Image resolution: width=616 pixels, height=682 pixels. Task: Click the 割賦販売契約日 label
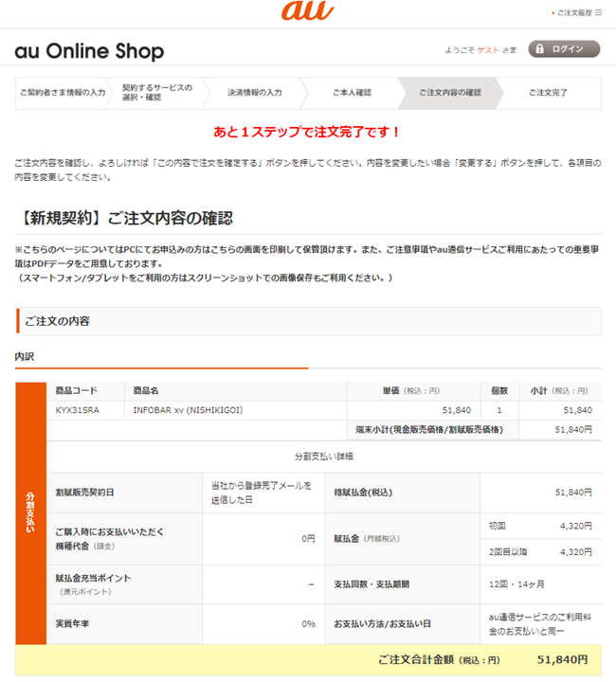click(x=85, y=493)
